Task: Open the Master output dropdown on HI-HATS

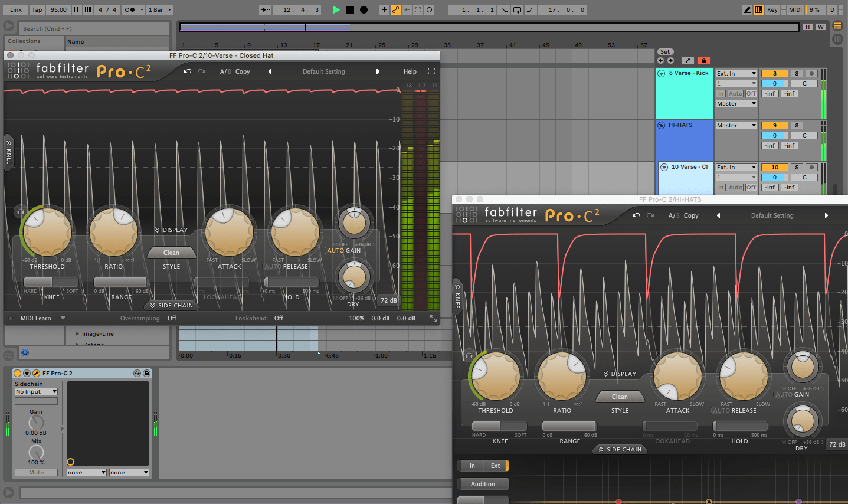Action: click(x=736, y=125)
